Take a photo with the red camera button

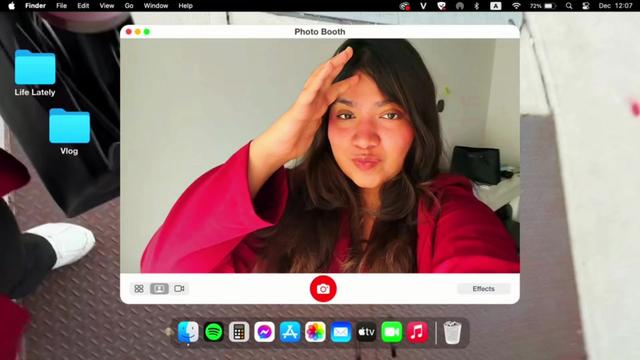tap(323, 289)
